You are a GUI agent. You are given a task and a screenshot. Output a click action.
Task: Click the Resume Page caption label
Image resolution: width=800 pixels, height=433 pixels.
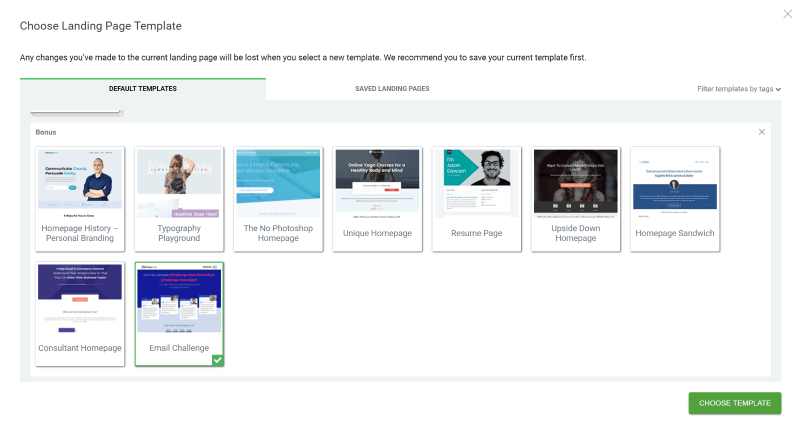(476, 233)
